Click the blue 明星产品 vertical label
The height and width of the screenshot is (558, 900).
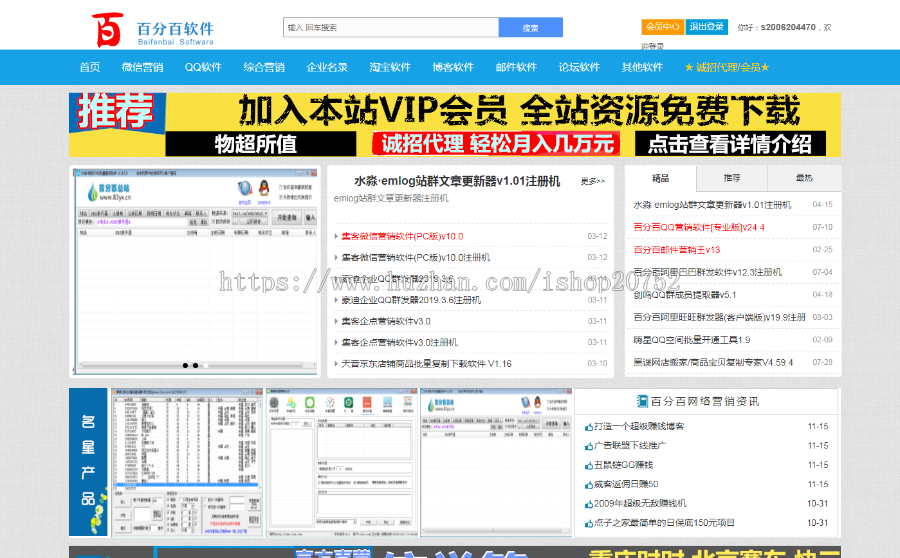[88, 462]
